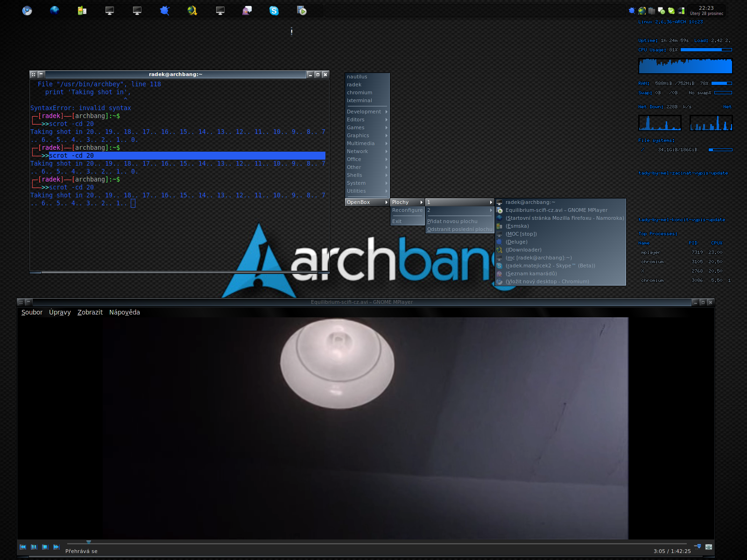Select the OpenBox menu entry
This screenshot has width=747, height=560.
tap(367, 202)
